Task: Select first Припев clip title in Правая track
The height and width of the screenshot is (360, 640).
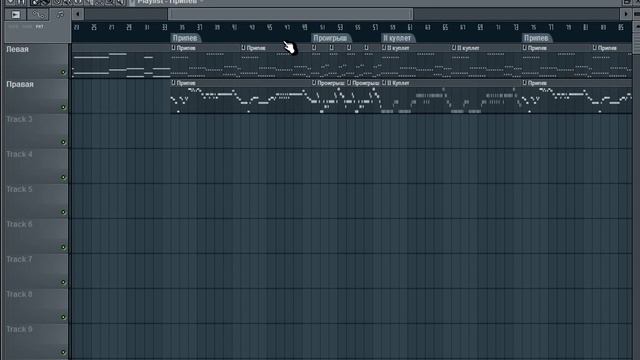Action: click(186, 83)
